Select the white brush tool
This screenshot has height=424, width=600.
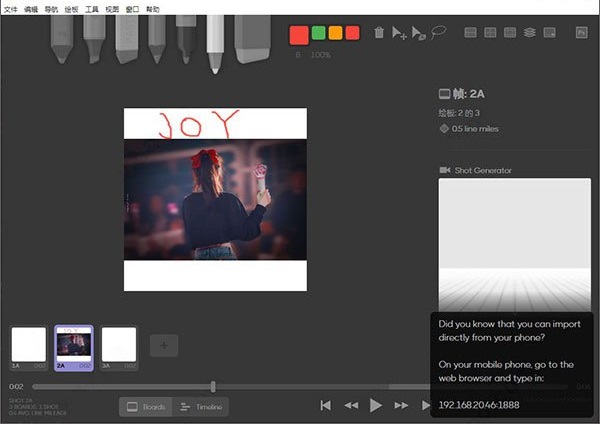coord(214,42)
